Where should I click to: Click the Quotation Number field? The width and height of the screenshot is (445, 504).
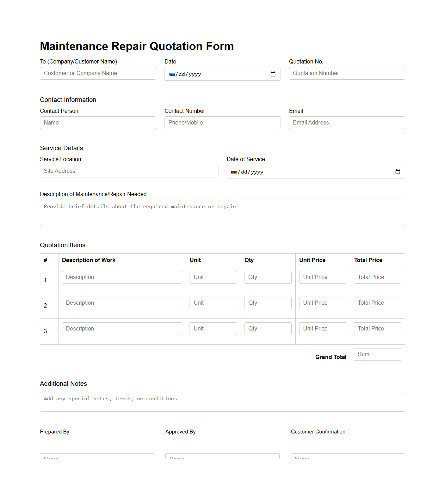click(x=346, y=73)
